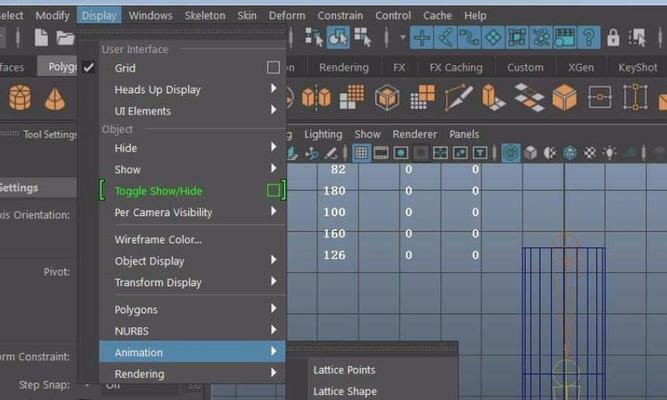Open the Cache menu
667x400 pixels.
(x=437, y=16)
